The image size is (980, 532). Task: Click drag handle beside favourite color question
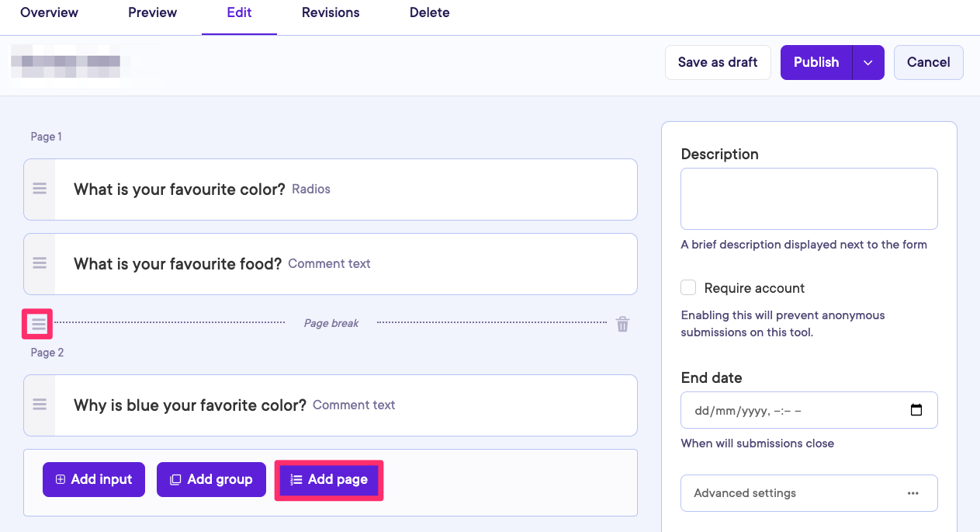[x=40, y=189]
